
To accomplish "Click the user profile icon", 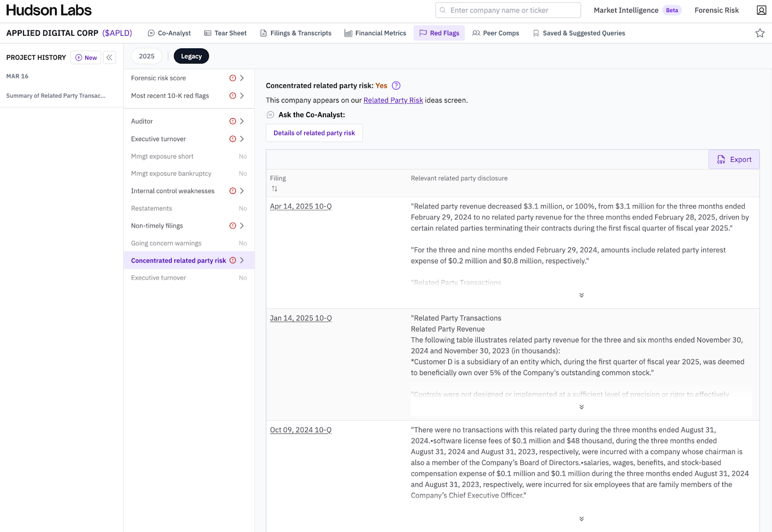I will click(x=761, y=10).
